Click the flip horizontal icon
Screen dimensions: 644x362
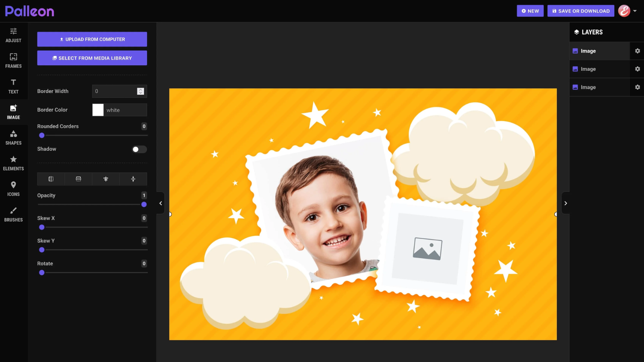51,179
